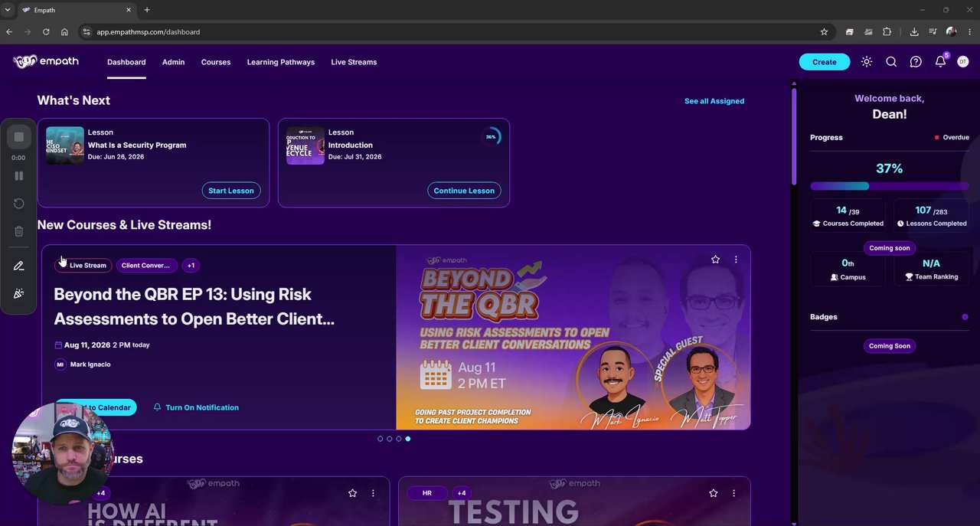
Task: Favorite the Beyond the QBR live stream
Action: click(715, 260)
